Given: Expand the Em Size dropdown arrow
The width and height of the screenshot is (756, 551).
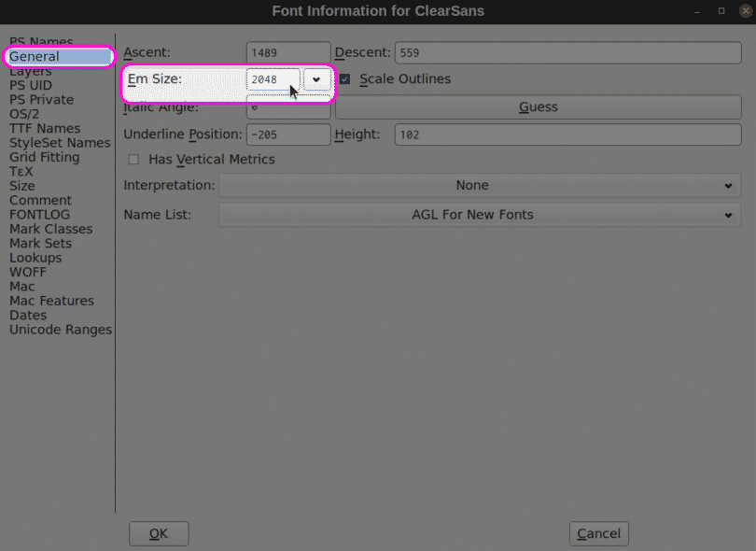Looking at the screenshot, I should (x=316, y=79).
